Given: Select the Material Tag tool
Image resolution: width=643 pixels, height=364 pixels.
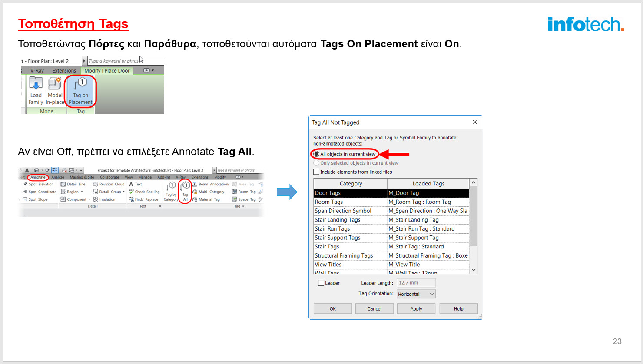Looking at the screenshot, I should coord(206,199).
